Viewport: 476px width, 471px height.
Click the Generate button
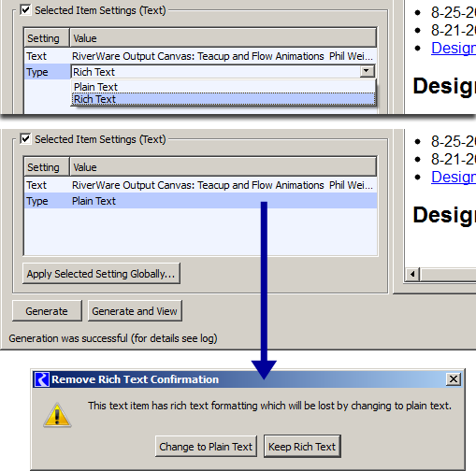click(x=47, y=311)
